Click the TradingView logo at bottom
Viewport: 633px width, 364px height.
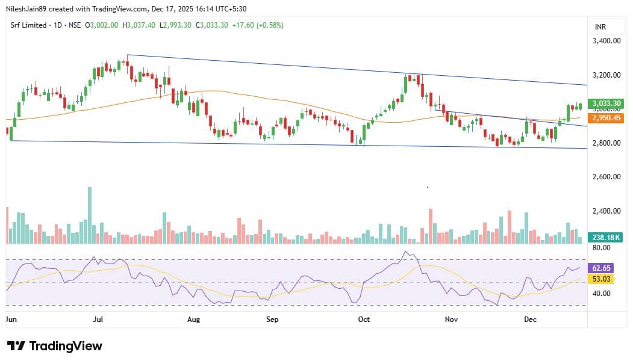[54, 346]
